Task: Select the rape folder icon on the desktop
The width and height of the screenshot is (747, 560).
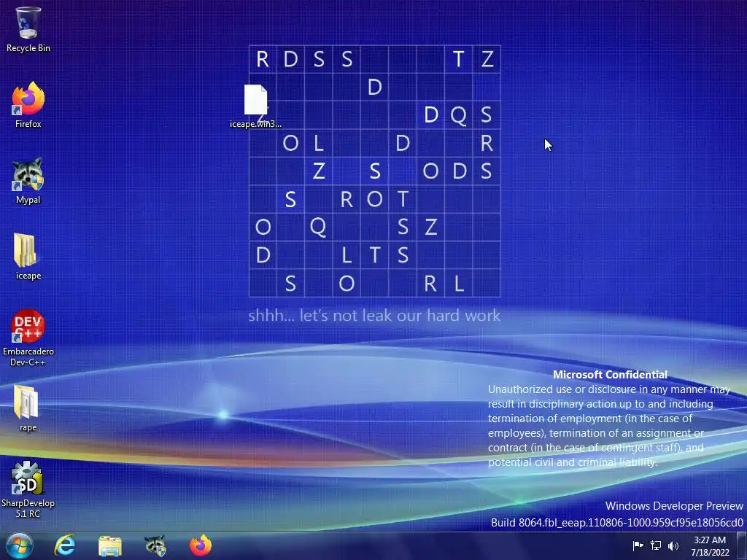Action: click(x=28, y=408)
